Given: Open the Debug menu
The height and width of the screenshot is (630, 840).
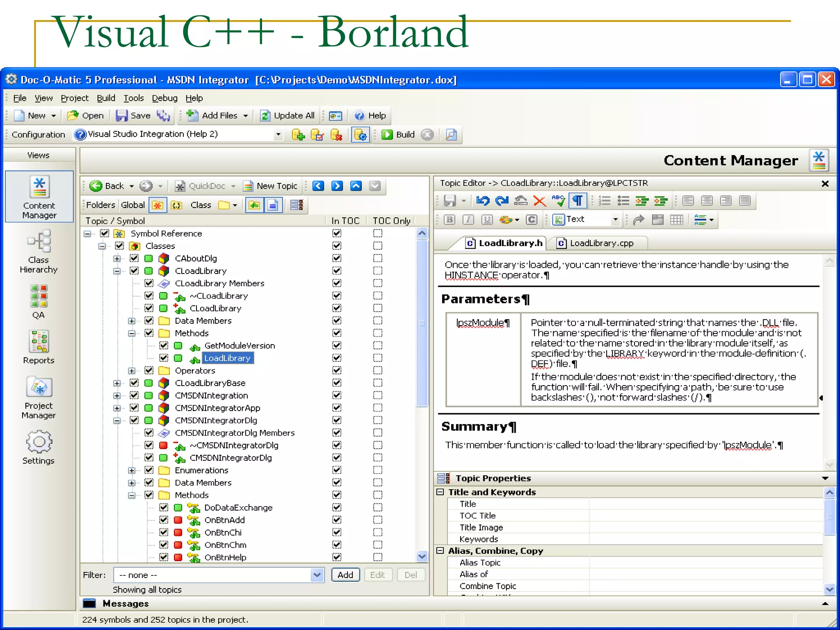Looking at the screenshot, I should coord(164,98).
